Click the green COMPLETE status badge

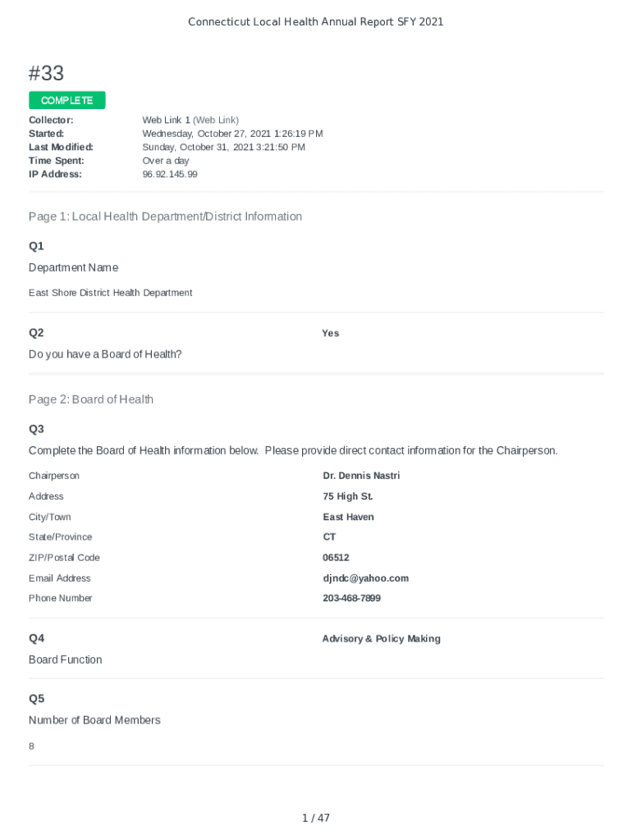[67, 100]
